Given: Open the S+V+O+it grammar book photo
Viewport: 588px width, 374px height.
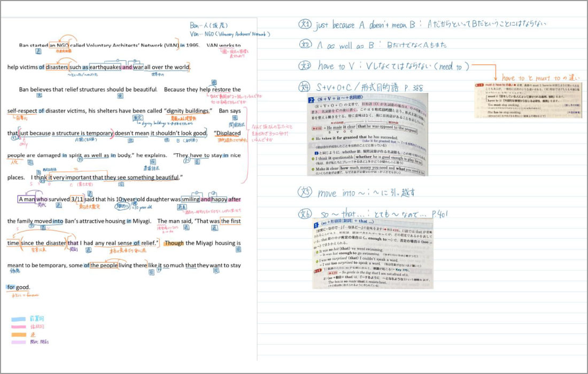Looking at the screenshot, I should click(368, 134).
